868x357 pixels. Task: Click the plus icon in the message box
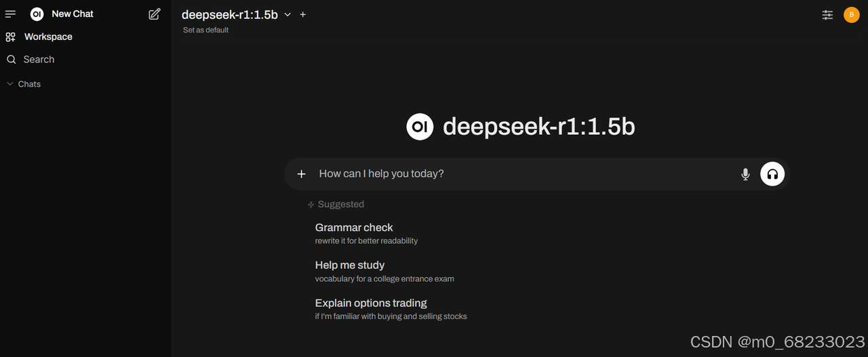(302, 174)
